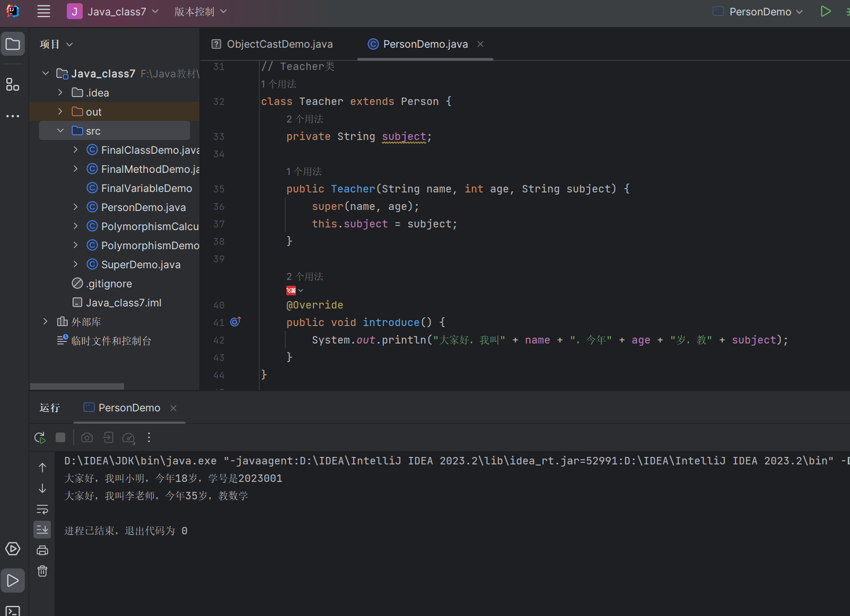Click the Run PersonDemo green play button
Viewport: 850px width, 616px height.
pos(825,12)
